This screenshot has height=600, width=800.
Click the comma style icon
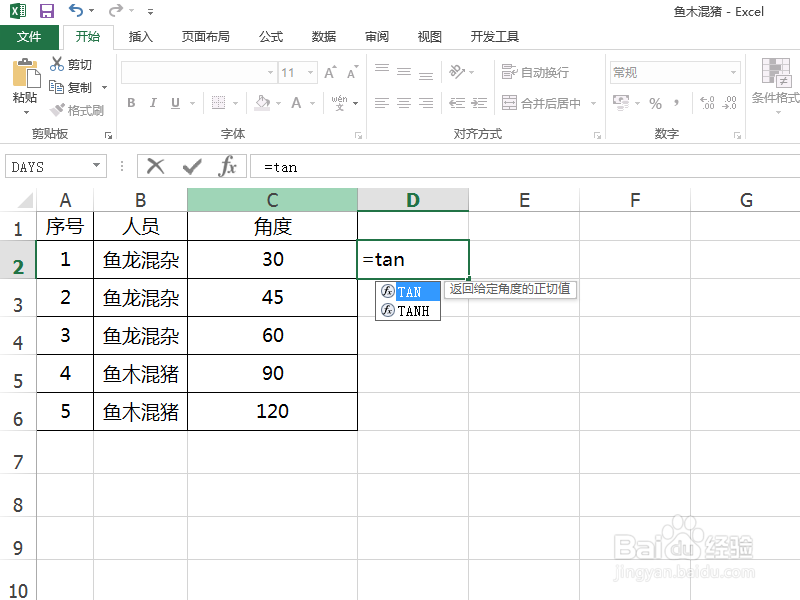[677, 103]
